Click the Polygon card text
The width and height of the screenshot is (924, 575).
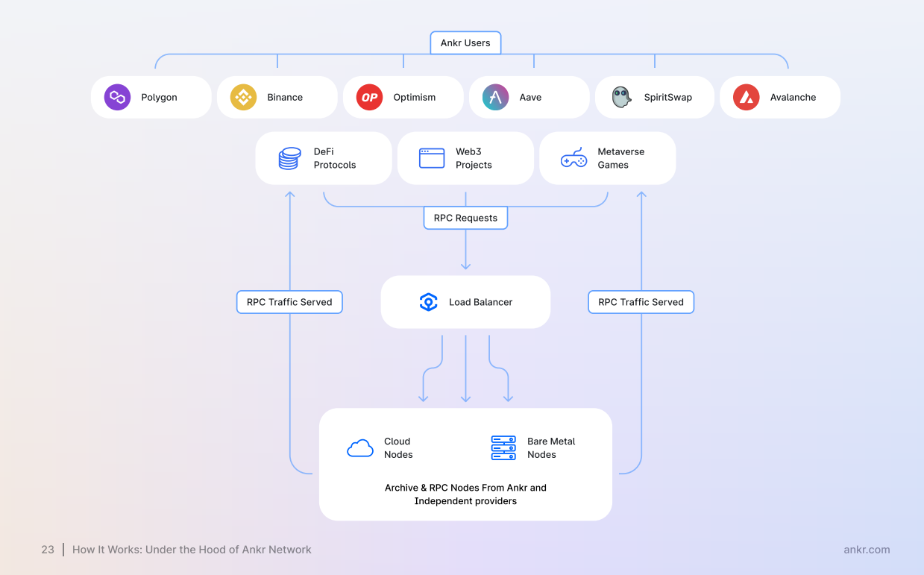point(159,98)
